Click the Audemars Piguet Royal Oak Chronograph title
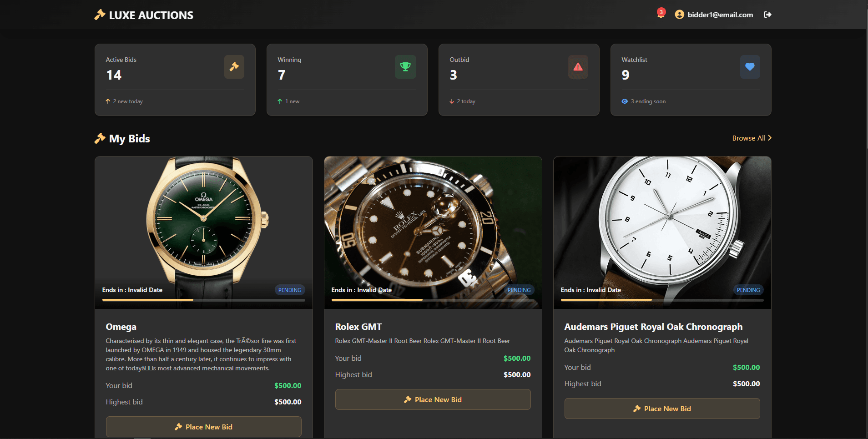 coord(653,327)
